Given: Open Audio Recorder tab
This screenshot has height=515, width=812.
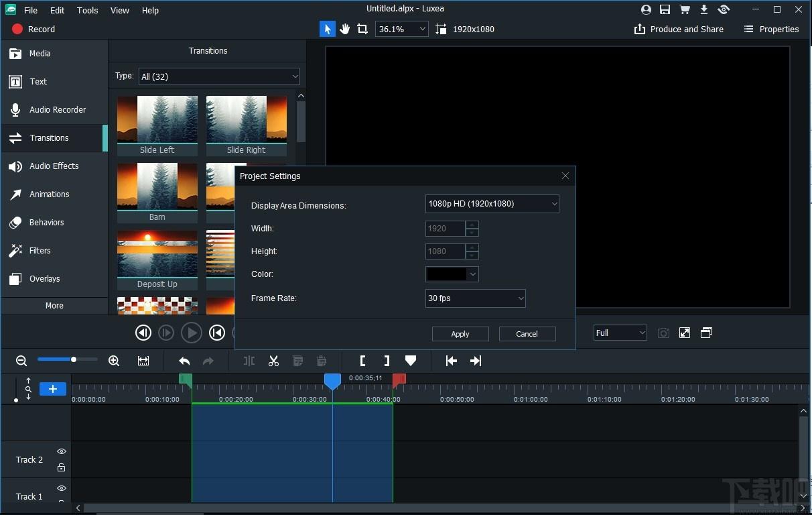Looking at the screenshot, I should coord(54,110).
